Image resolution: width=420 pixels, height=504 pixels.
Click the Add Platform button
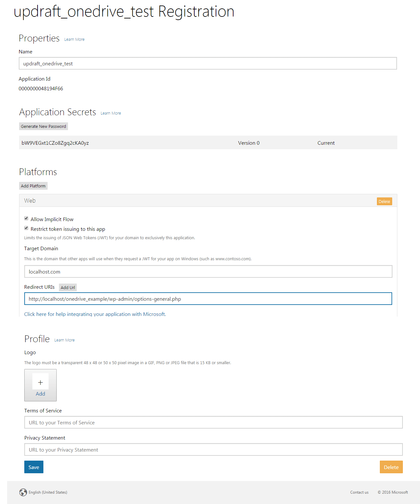[x=33, y=186]
